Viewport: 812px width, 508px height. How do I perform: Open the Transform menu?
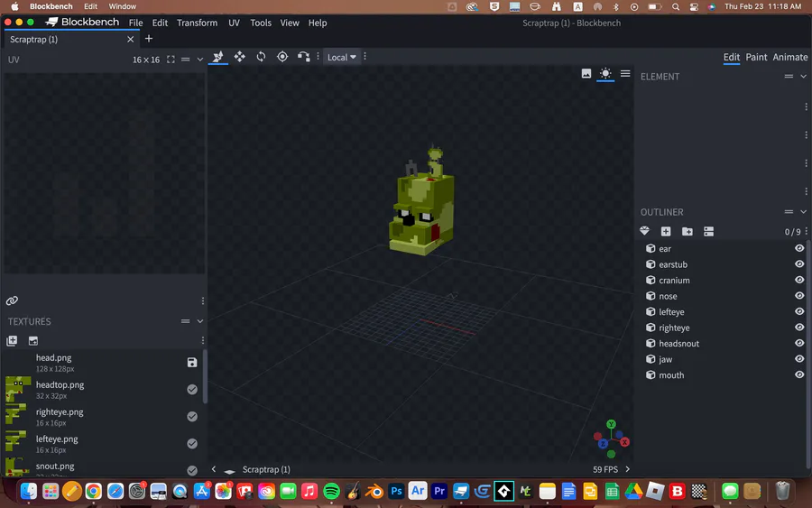click(198, 23)
